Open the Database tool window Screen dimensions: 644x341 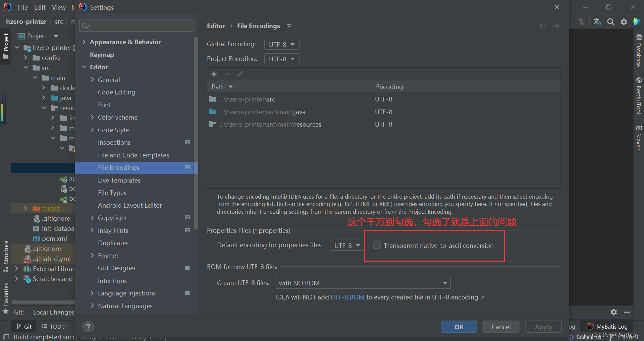tap(639, 50)
